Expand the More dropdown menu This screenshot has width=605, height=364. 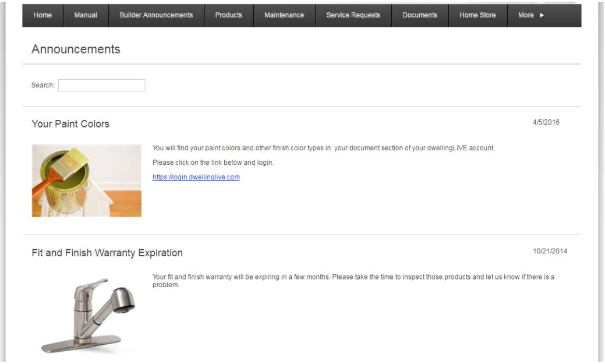click(x=530, y=15)
